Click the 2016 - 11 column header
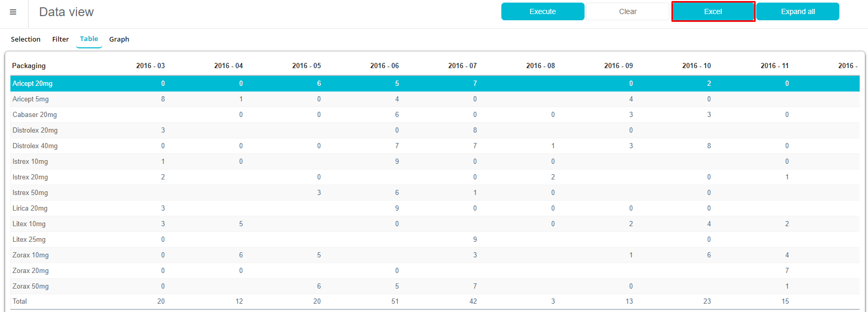868x312 pixels. click(x=774, y=66)
